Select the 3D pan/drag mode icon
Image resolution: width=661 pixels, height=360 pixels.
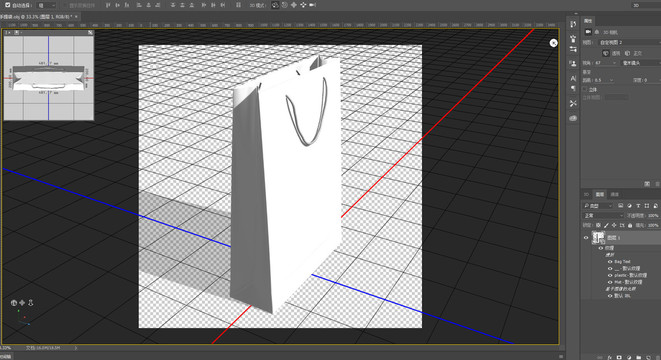pos(294,5)
